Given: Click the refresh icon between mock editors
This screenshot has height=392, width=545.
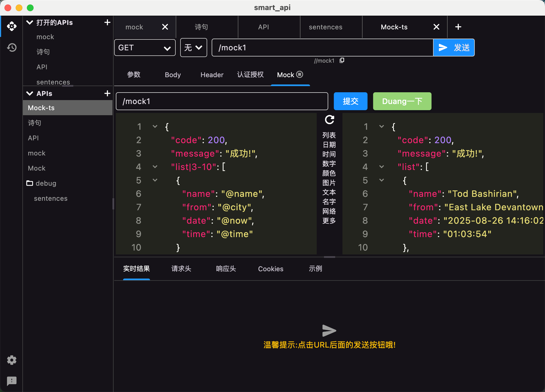Looking at the screenshot, I should pos(329,120).
